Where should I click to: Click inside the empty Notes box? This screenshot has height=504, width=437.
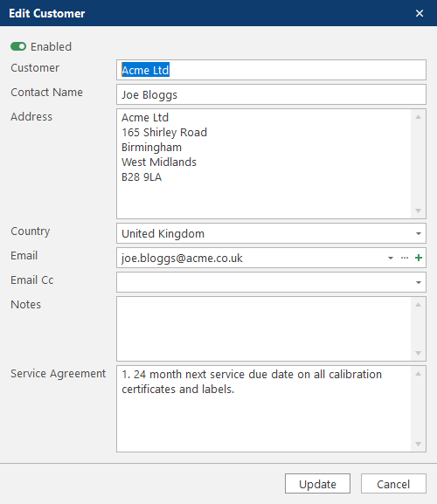(264, 328)
